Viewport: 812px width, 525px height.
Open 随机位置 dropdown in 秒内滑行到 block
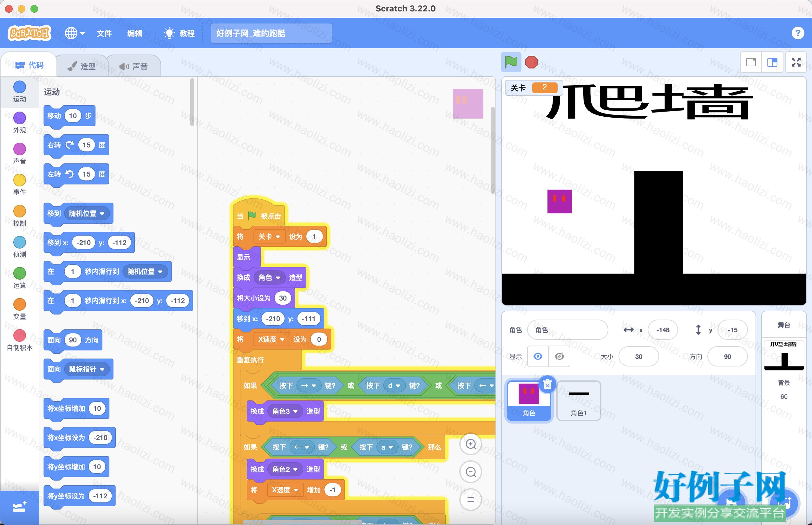click(x=145, y=271)
